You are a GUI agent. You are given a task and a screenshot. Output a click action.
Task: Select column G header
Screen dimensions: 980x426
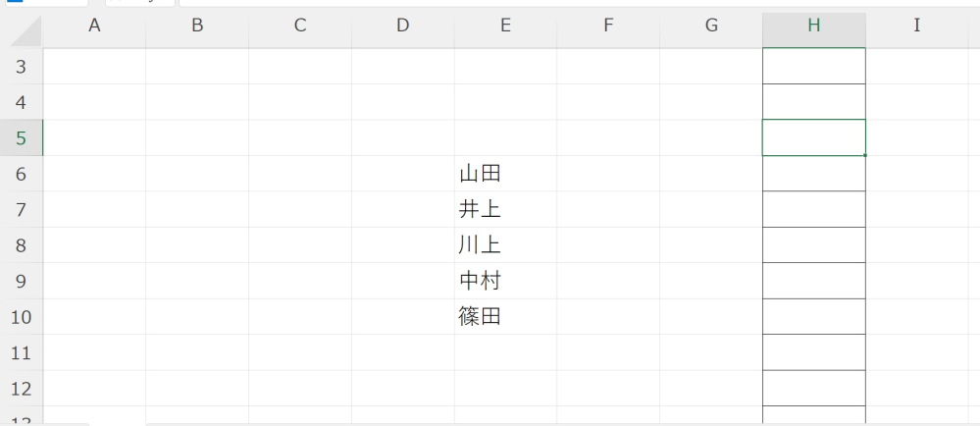(x=711, y=27)
